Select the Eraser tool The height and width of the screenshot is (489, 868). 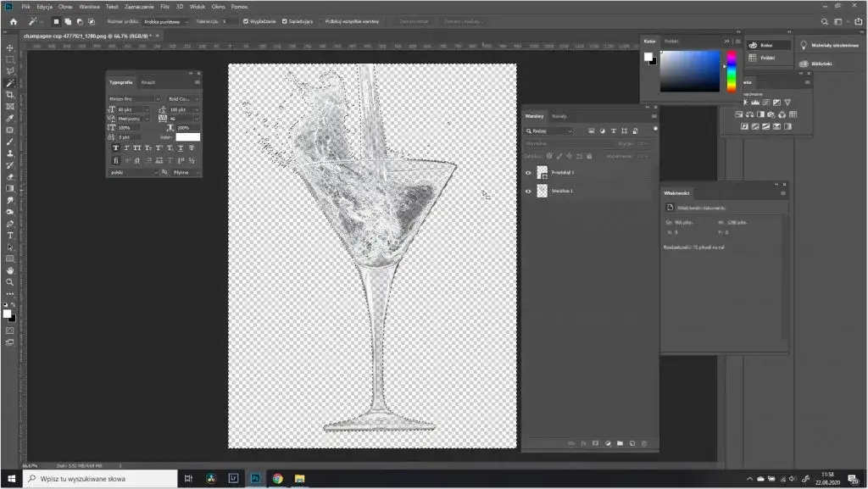[x=10, y=176]
